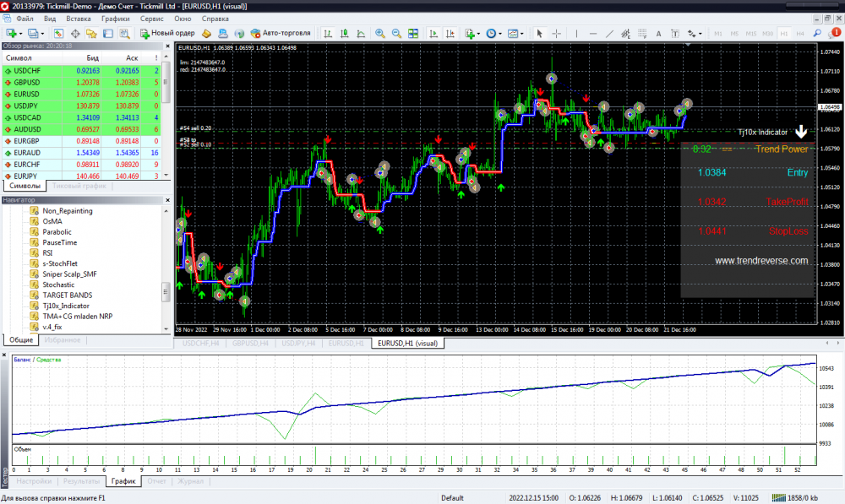Switch to the Избранное navigator tab
Viewport: 845px width, 504px height.
[x=63, y=339]
